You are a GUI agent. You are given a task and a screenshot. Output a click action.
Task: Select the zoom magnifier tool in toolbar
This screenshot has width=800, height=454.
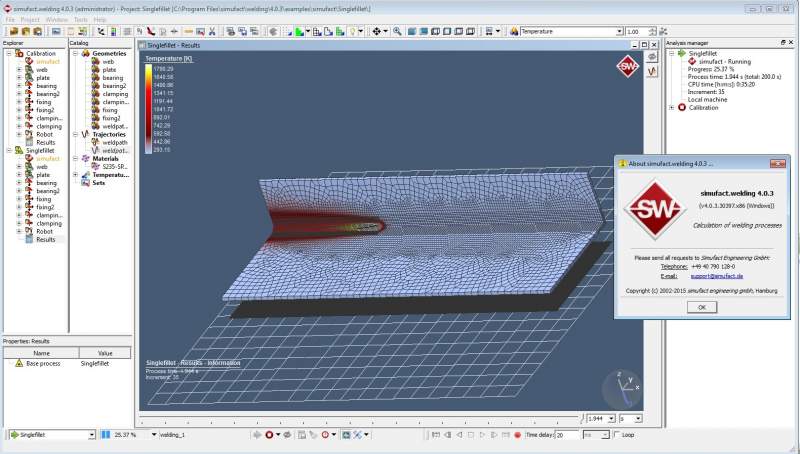397,32
